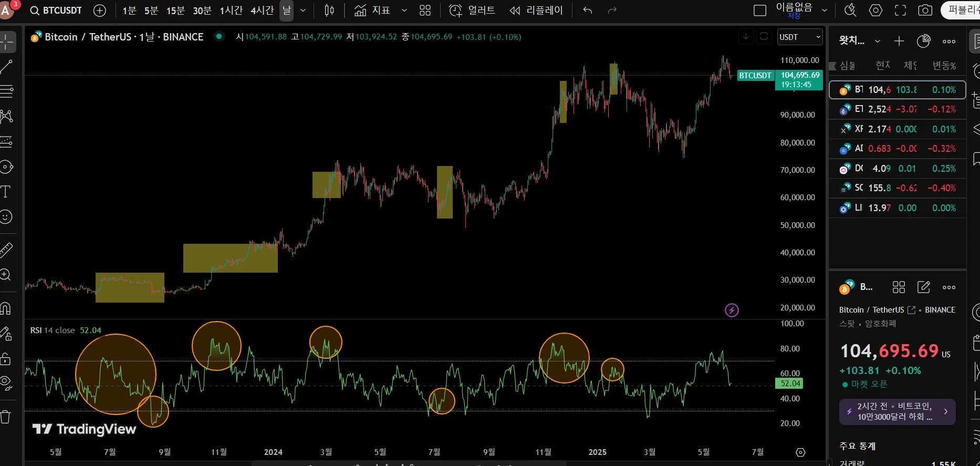This screenshot has height=466, width=980.
Task: Expand the watchlist name dropdown
Action: (877, 41)
